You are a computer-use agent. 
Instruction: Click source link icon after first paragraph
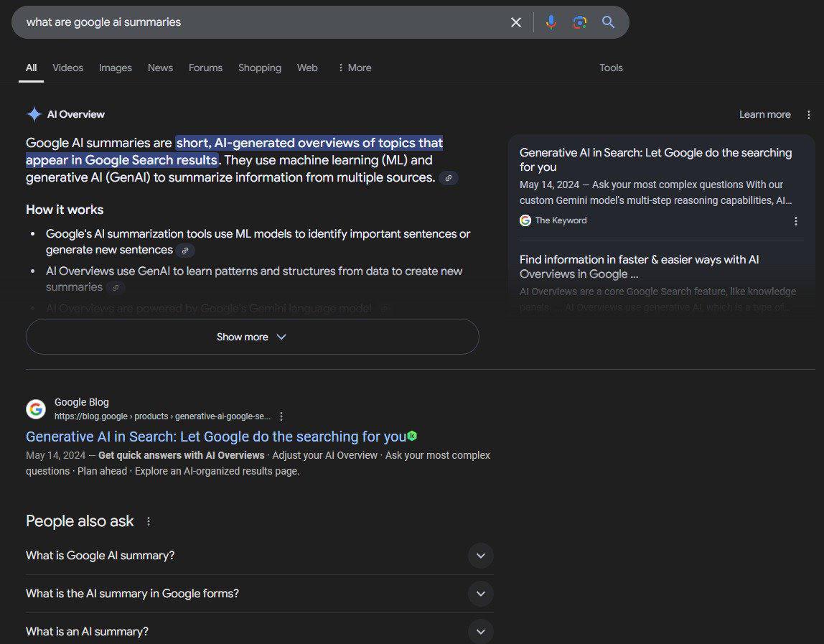(449, 178)
